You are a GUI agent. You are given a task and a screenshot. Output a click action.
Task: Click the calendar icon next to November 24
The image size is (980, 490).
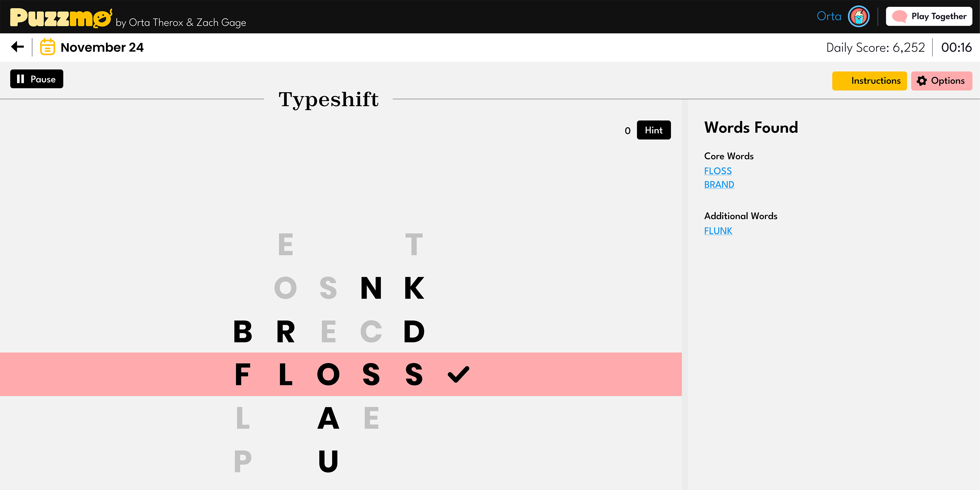point(47,47)
